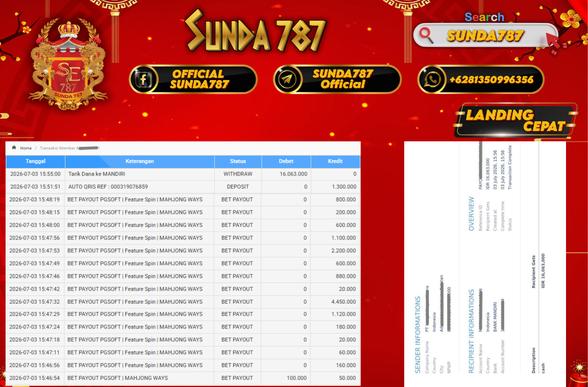Click the 1.120.000 kredit value

[343, 314]
